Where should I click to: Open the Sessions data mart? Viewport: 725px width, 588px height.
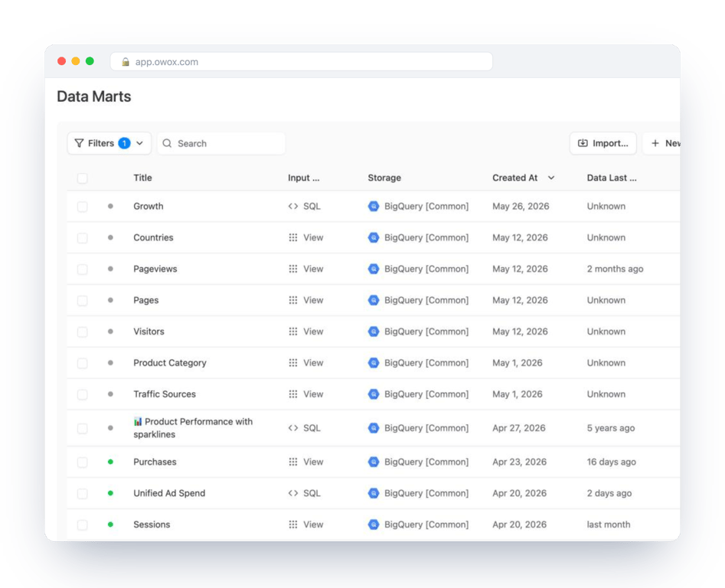pos(152,524)
